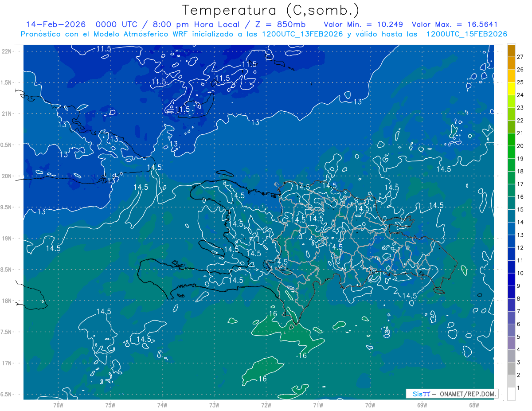
Task: Click the '22N' latitude axis label
Action: (x=8, y=51)
